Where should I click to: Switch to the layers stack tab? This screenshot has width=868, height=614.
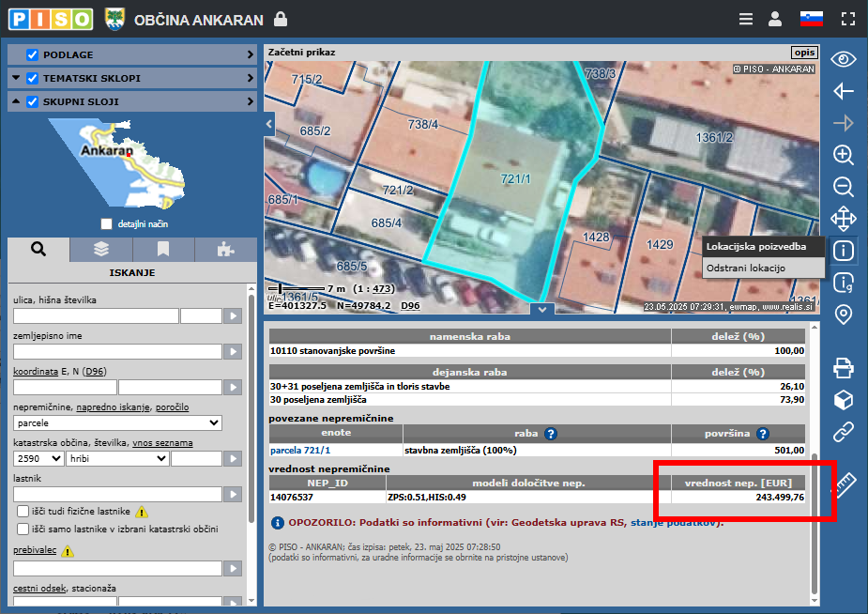click(101, 249)
